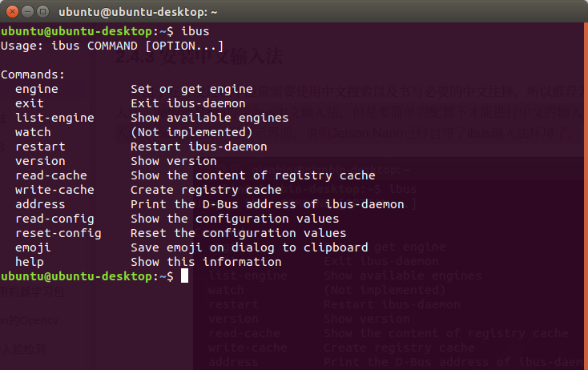
Task: Select the 'help' command name
Action: [30, 262]
